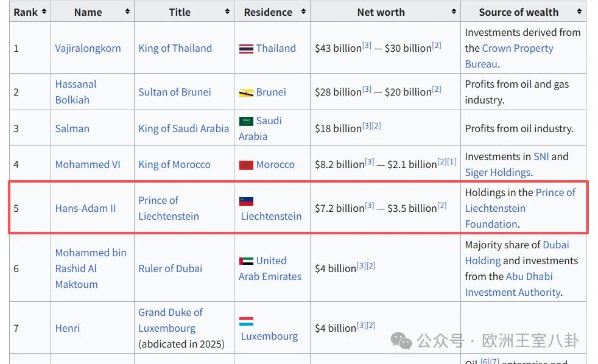Open the Thailand flag icon

pos(246,49)
